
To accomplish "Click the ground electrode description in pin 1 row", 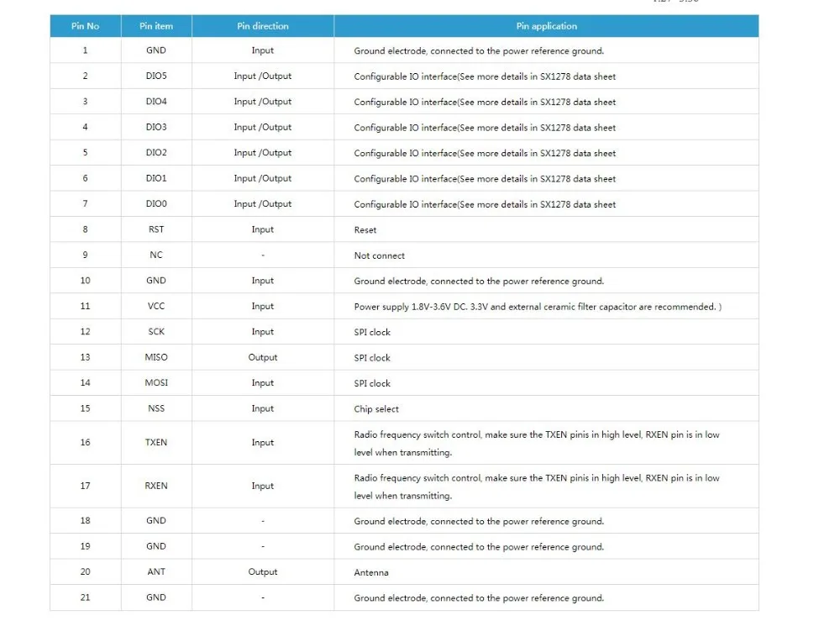I will [x=479, y=51].
